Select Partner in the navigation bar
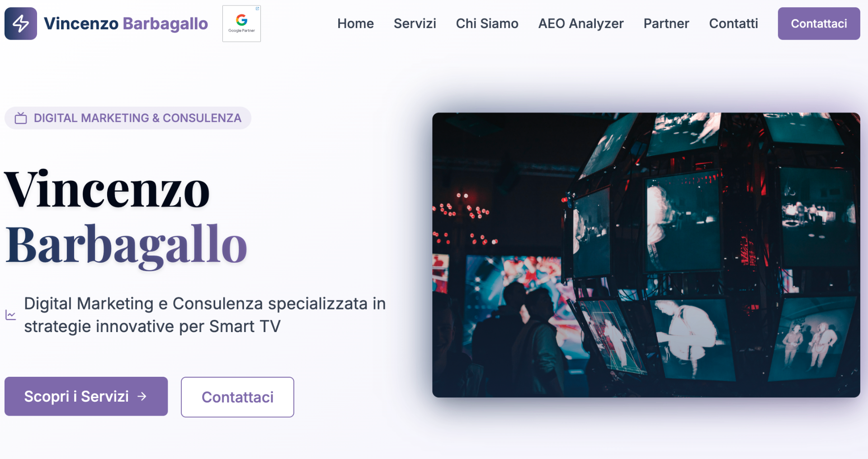 [666, 23]
